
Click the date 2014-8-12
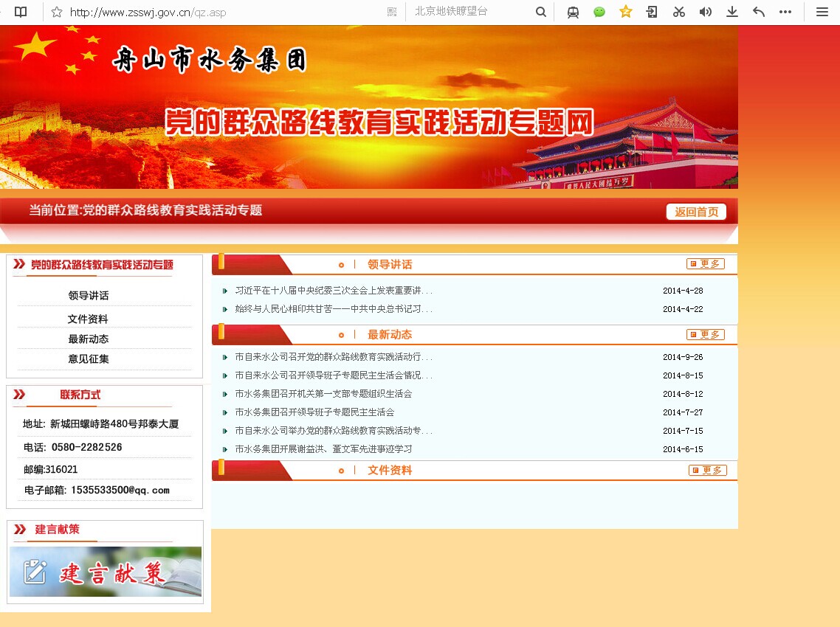tap(683, 394)
